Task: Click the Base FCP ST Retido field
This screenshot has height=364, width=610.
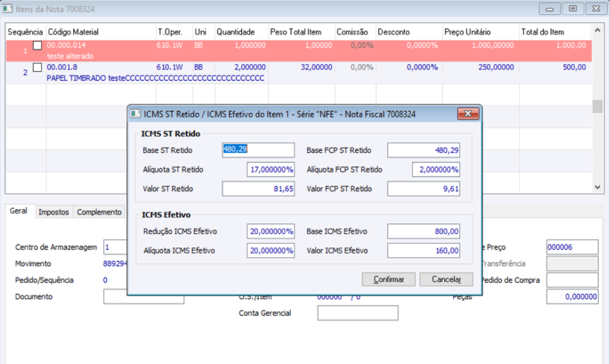Action: click(424, 150)
